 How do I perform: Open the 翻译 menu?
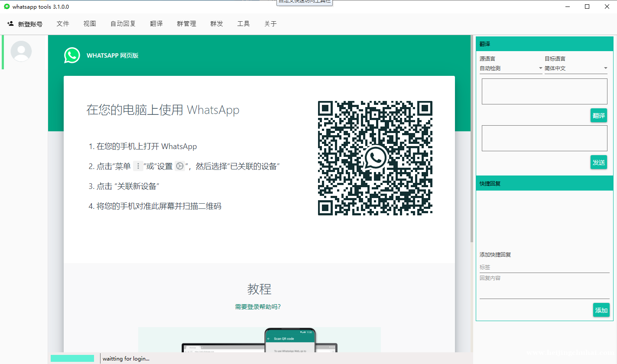pos(156,24)
